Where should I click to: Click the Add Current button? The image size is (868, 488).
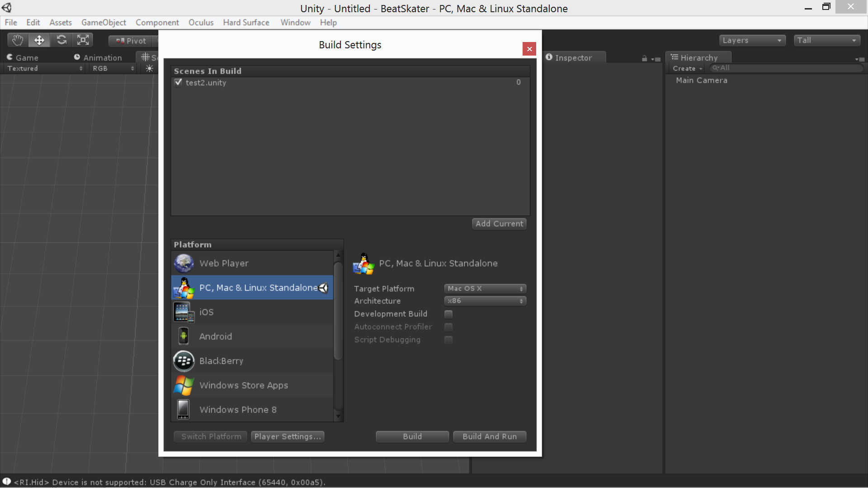(x=499, y=224)
